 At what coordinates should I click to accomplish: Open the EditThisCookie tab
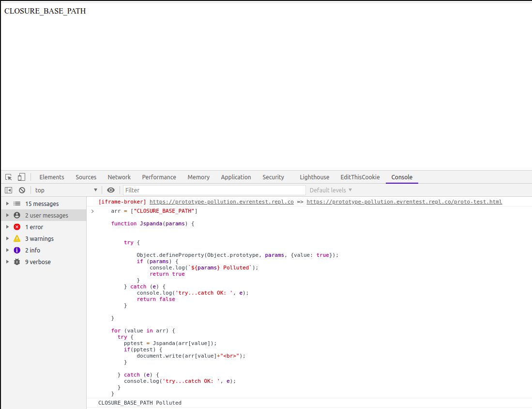pyautogui.click(x=360, y=177)
